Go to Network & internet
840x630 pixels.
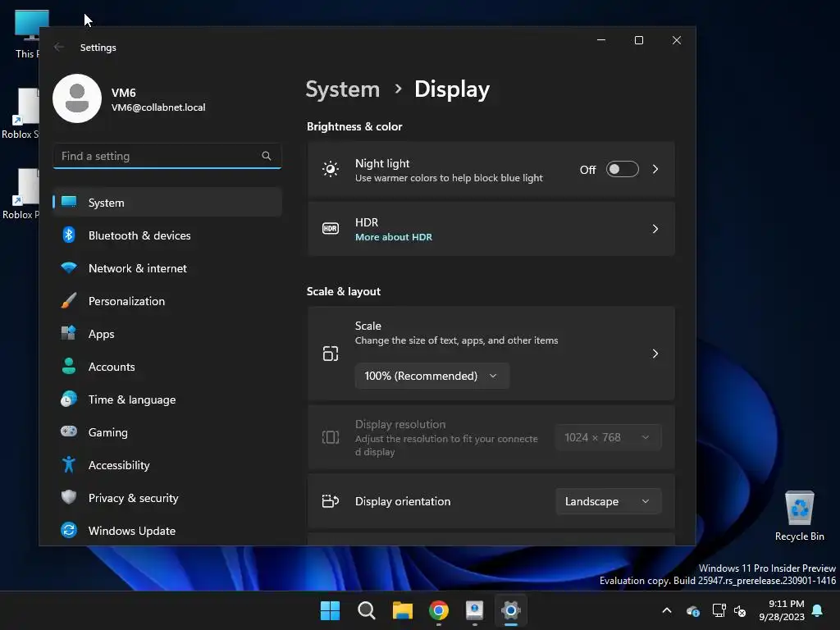pyautogui.click(x=167, y=267)
